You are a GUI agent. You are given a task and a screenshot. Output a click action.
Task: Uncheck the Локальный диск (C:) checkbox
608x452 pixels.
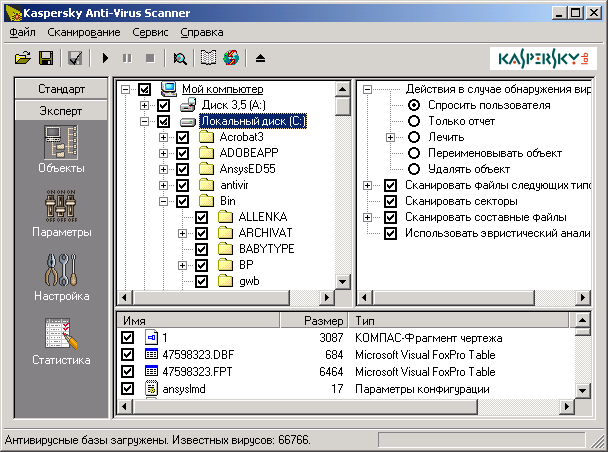163,121
